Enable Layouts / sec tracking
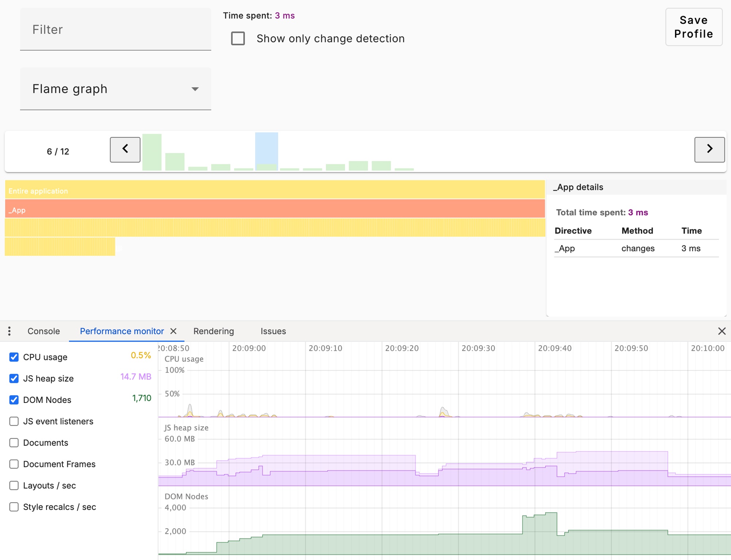The height and width of the screenshot is (560, 731). tap(14, 485)
